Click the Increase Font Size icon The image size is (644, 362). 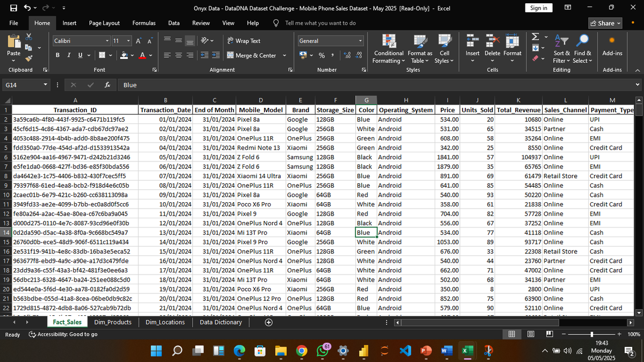click(140, 41)
